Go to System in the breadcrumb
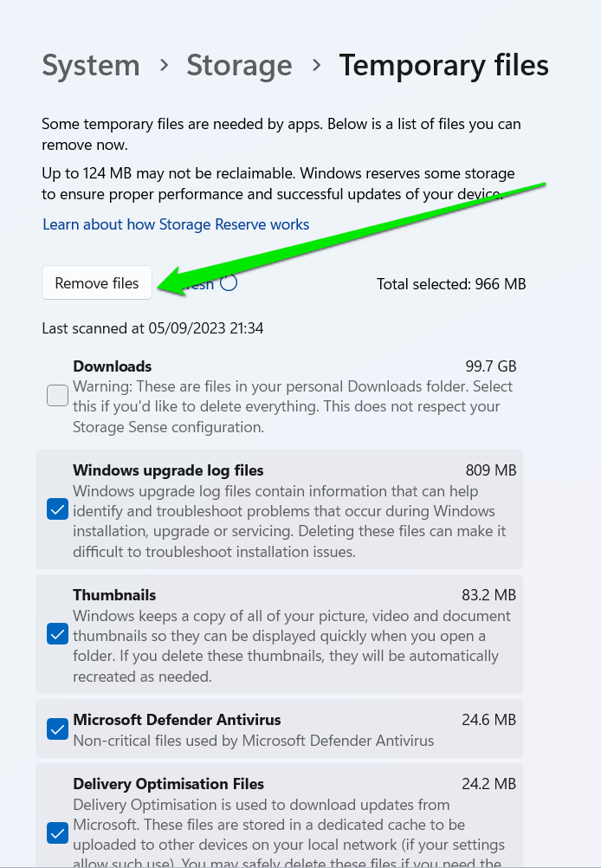The image size is (601, 868). 91,65
